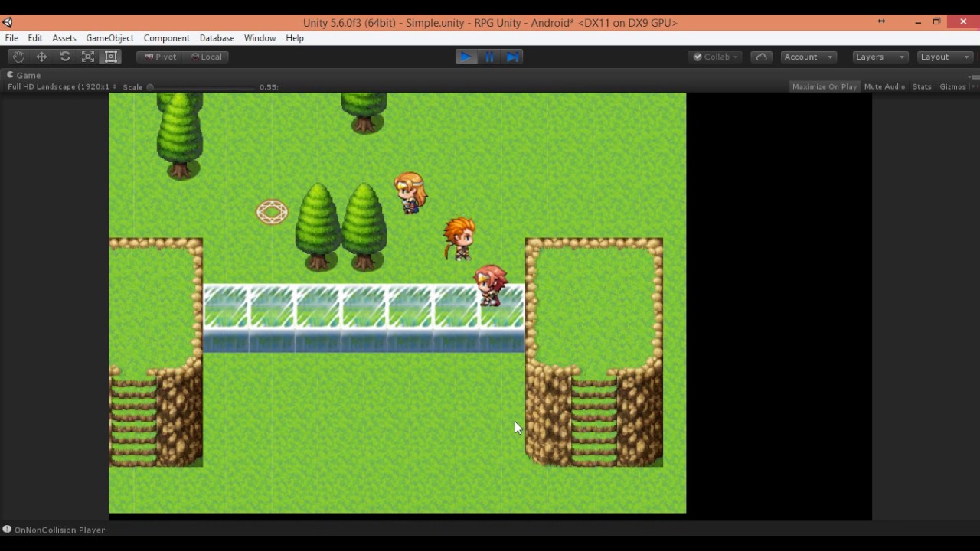Toggle Maximize On Play

[x=825, y=86]
